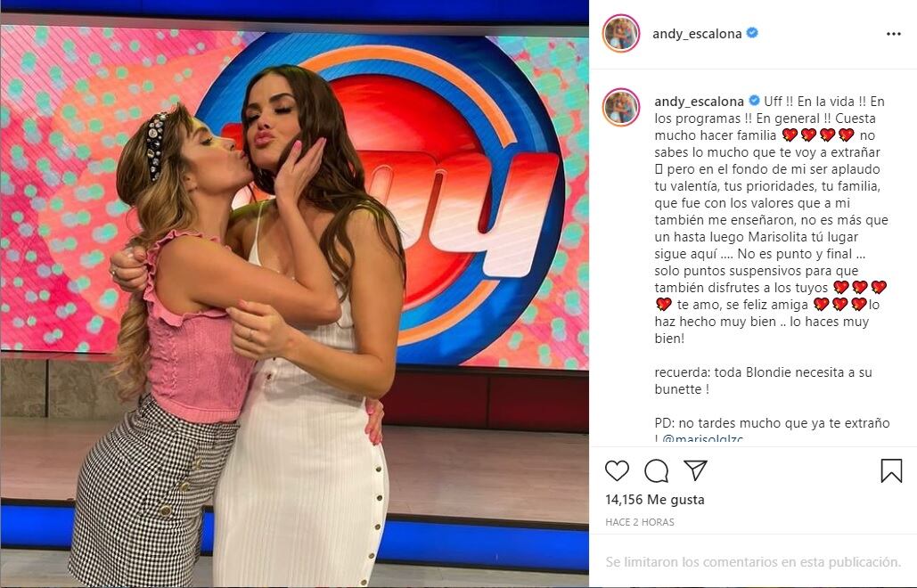Open andy_escalona username at caption start
The width and height of the screenshot is (917, 588).
pyautogui.click(x=699, y=102)
